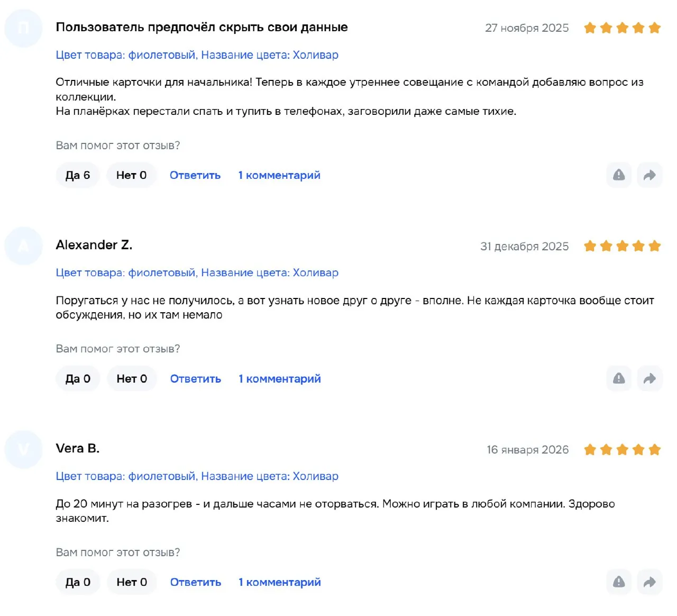This screenshot has width=677, height=616.
Task: Click the five-star rating of Alexander Z.'s review
Action: pos(622,246)
